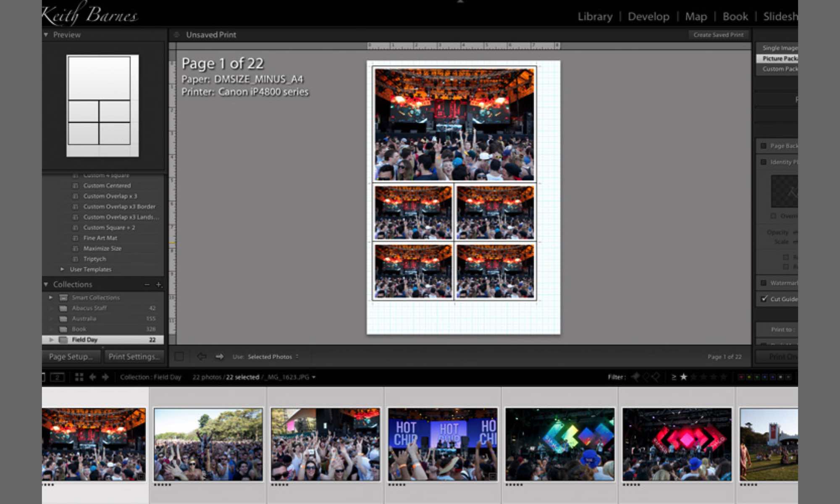Click the Fine Art Mat template icon
The width and height of the screenshot is (840, 504).
[76, 238]
